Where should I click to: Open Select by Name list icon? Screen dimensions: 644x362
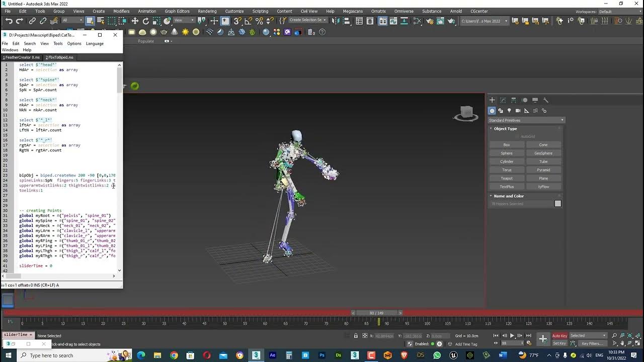point(101,21)
